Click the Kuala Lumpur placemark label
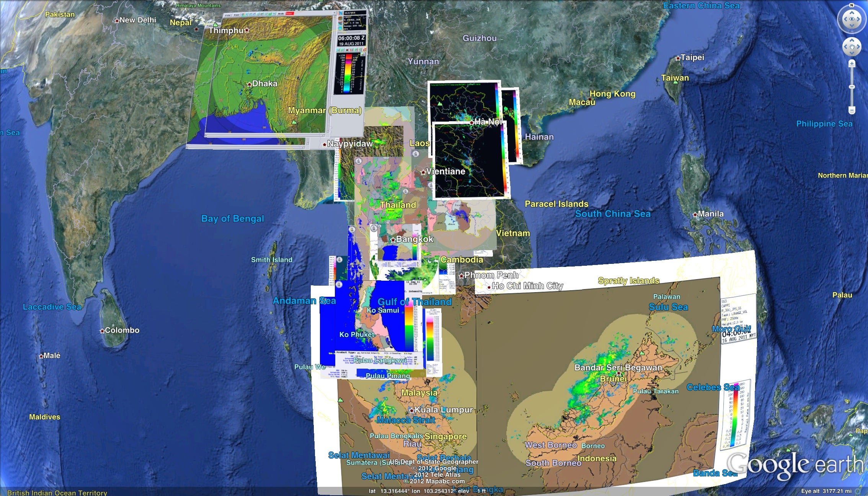This screenshot has width=868, height=496. point(444,410)
